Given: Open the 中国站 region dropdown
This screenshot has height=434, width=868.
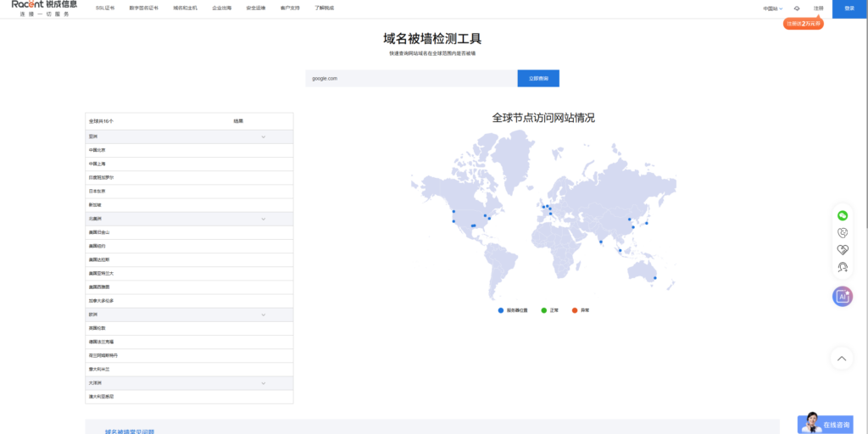Looking at the screenshot, I should 772,8.
